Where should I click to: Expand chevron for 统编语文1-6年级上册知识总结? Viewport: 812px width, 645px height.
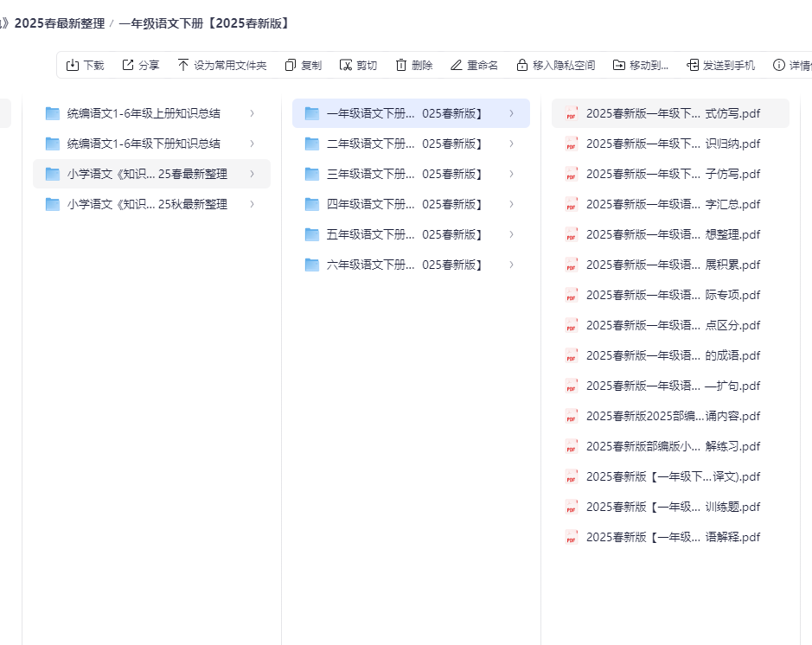(252, 113)
